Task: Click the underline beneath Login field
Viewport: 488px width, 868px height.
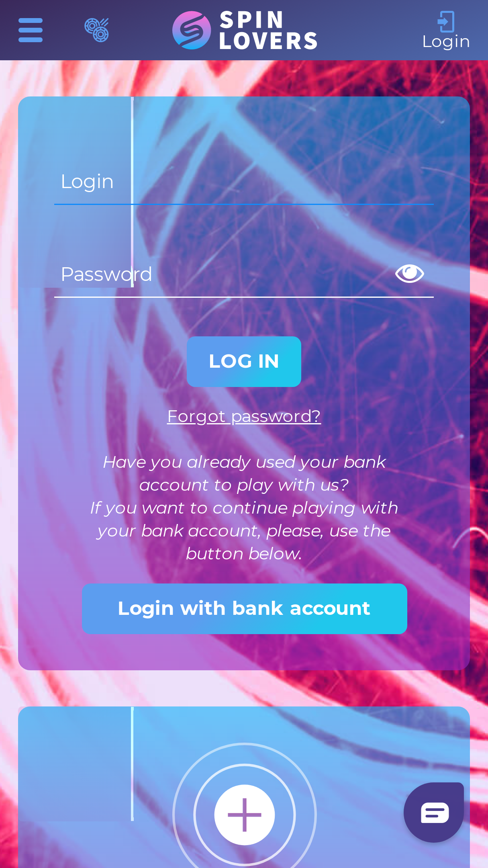Action: 244,204
